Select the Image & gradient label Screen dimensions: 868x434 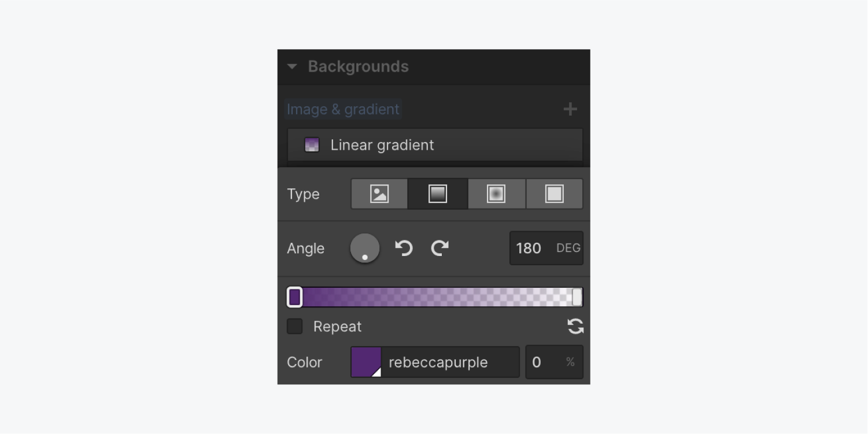coord(342,109)
